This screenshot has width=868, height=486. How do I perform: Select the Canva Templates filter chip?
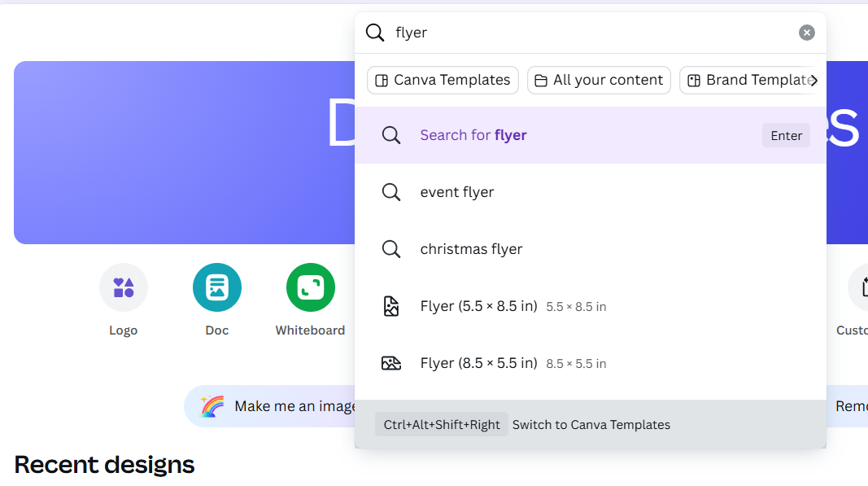tap(443, 80)
